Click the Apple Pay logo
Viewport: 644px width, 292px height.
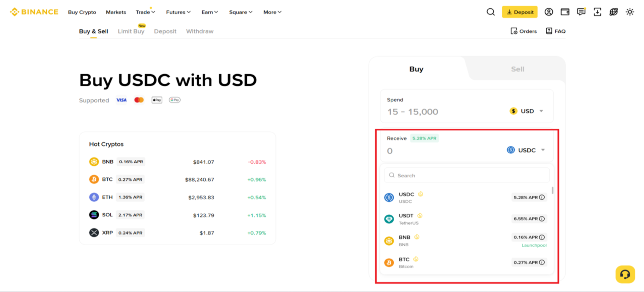tap(157, 100)
